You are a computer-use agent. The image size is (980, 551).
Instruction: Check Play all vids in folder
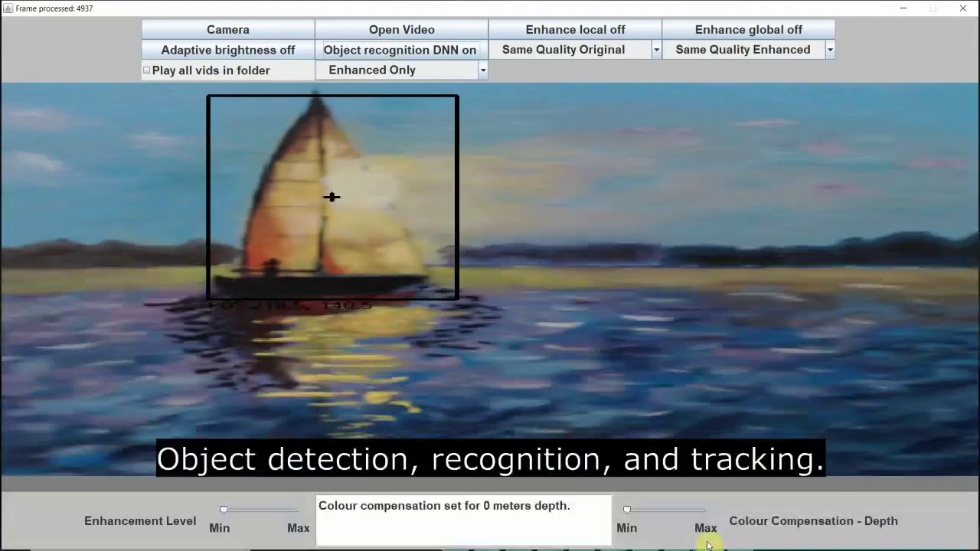pos(146,70)
